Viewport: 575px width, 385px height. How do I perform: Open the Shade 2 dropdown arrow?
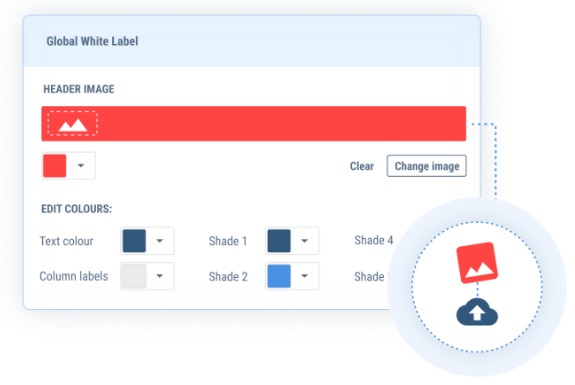pos(304,276)
